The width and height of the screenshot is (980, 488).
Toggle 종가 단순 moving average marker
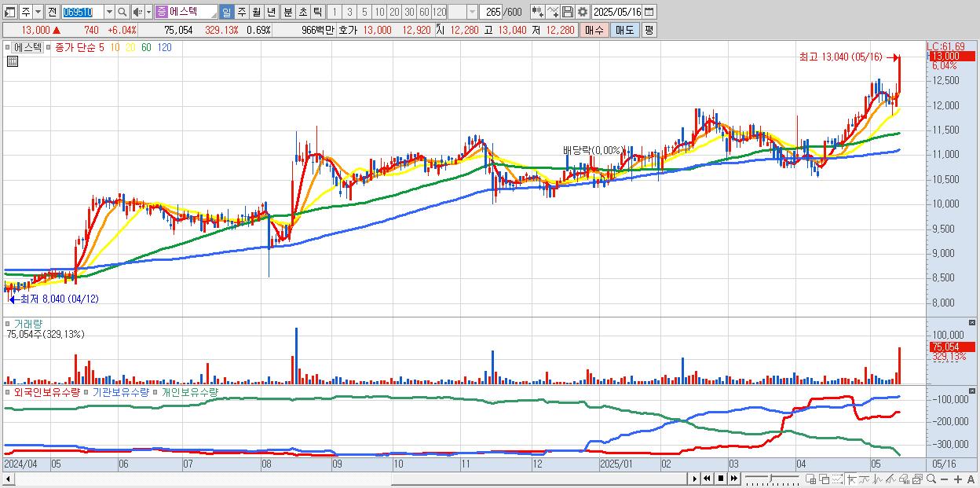tap(50, 47)
